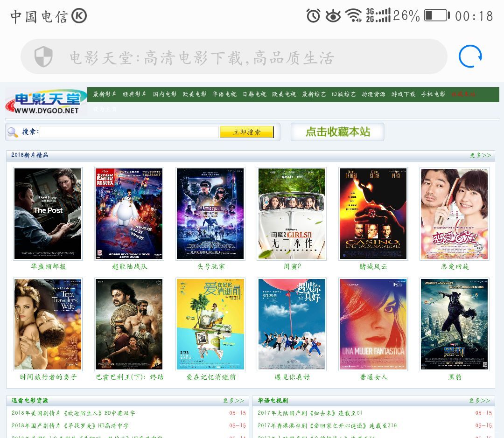Click the 头号玩家 title link

tap(211, 266)
